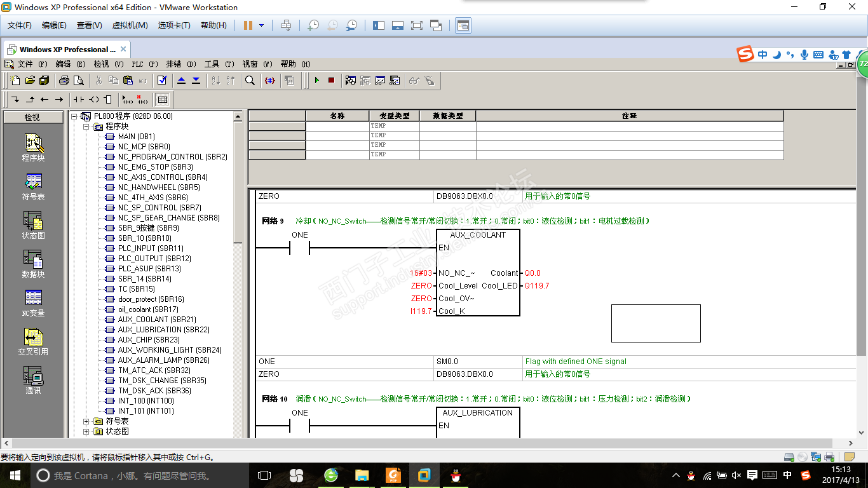Open the 交叉引用 view in sidebar
The height and width of the screenshot is (488, 868).
click(33, 342)
